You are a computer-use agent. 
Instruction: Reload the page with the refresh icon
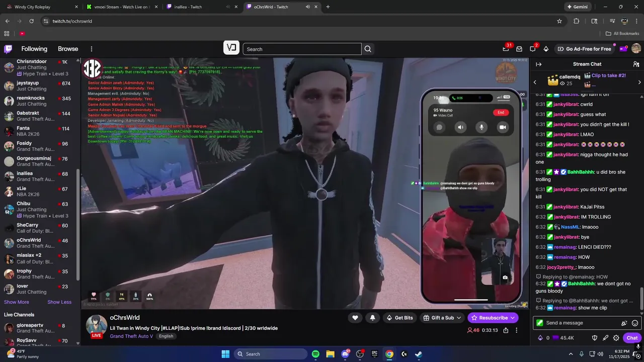tap(31, 21)
